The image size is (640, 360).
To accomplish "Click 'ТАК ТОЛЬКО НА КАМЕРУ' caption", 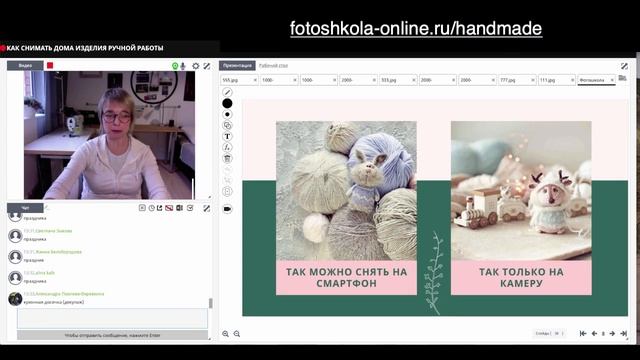I will click(x=521, y=278).
